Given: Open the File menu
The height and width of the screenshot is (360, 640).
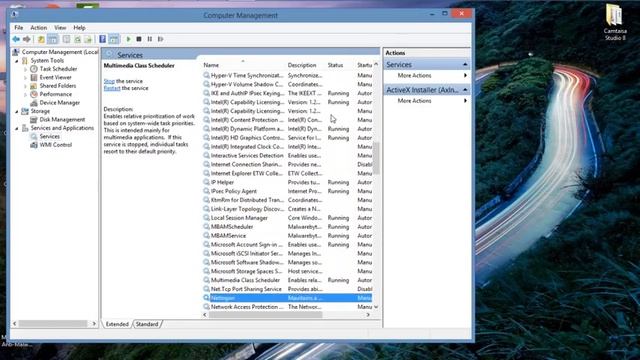Looking at the screenshot, I should coord(19,28).
